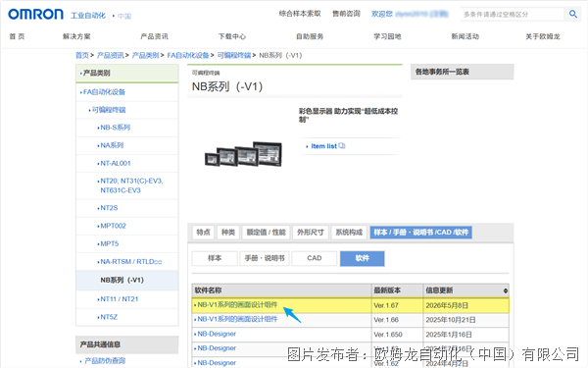
Task: Click the popup icon beside Item list
Action: [x=342, y=145]
